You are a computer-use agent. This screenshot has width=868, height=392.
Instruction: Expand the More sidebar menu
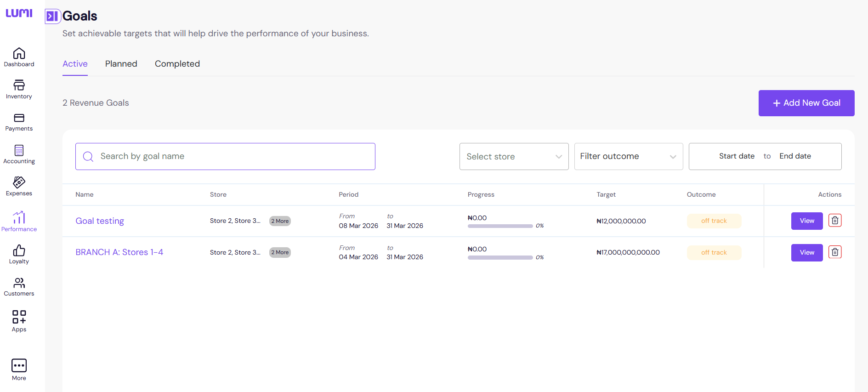pos(19,366)
